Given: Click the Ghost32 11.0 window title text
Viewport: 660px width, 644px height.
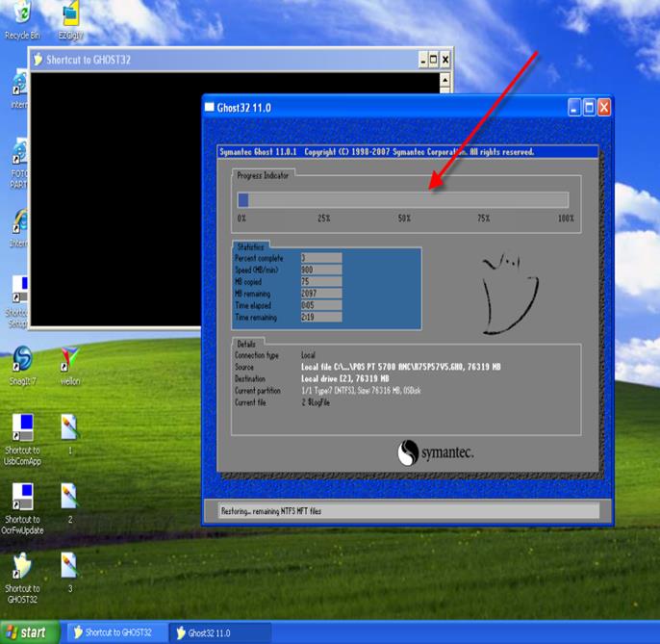Looking at the screenshot, I should [244, 108].
